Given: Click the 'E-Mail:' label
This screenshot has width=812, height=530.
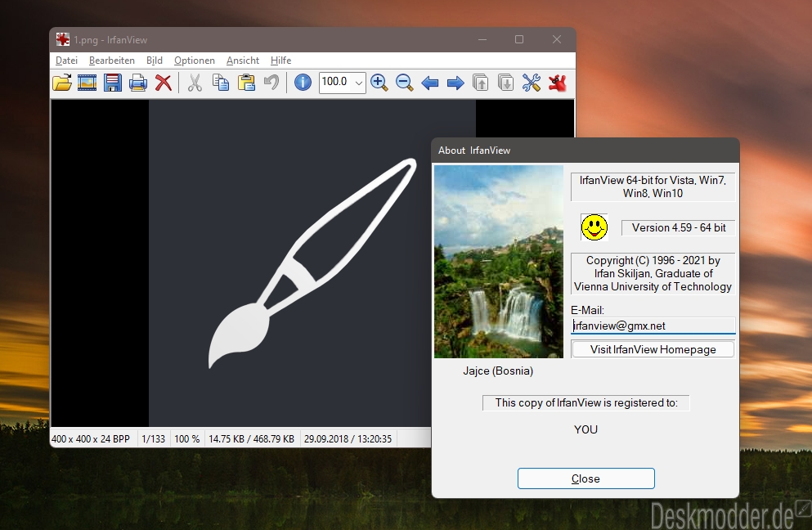Looking at the screenshot, I should coord(587,310).
